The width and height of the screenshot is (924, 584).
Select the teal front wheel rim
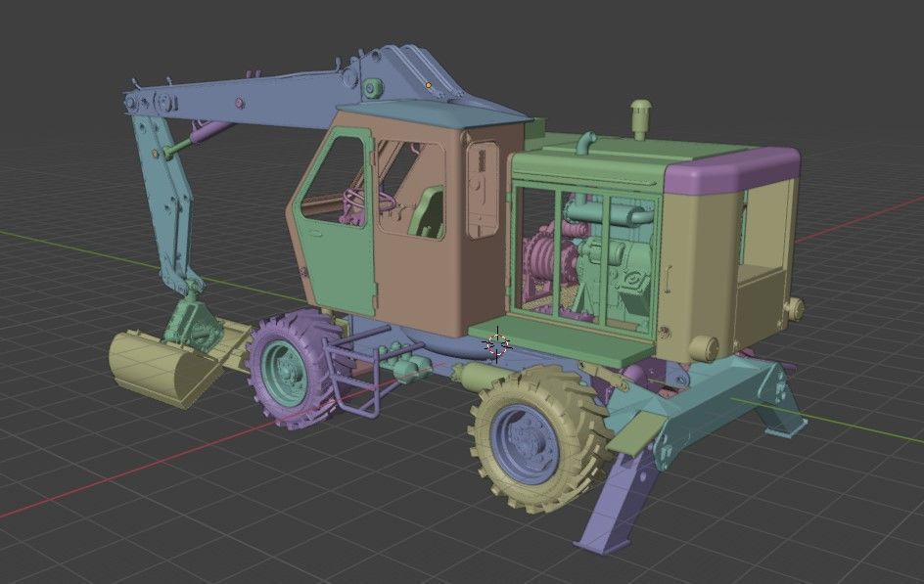coord(284,373)
